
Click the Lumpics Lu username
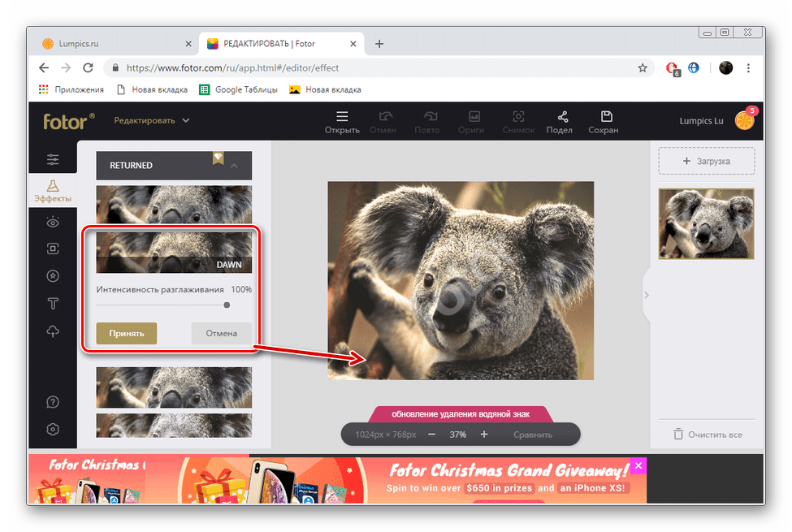(701, 121)
